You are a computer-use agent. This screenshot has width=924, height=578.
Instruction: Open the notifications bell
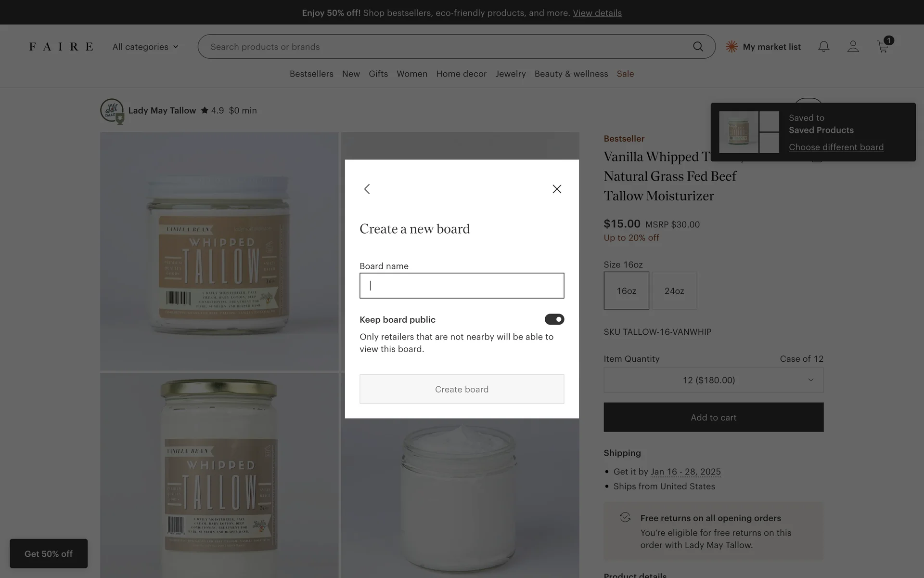[x=824, y=47]
